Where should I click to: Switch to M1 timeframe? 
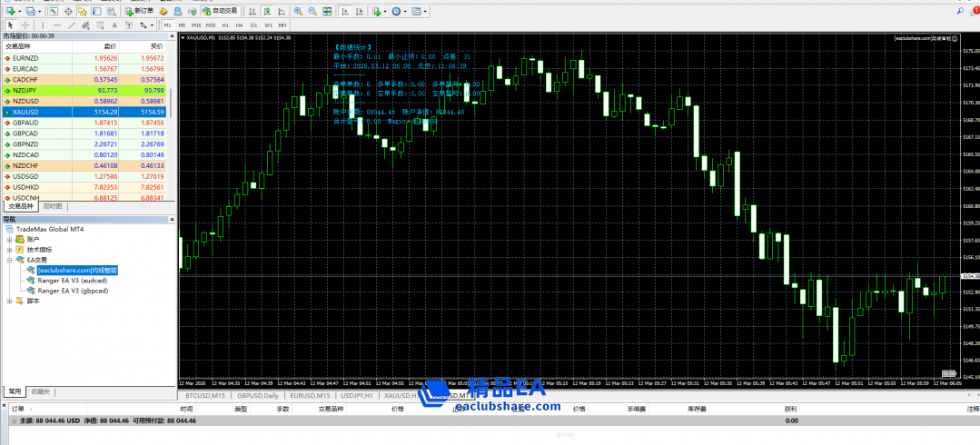coord(167,25)
